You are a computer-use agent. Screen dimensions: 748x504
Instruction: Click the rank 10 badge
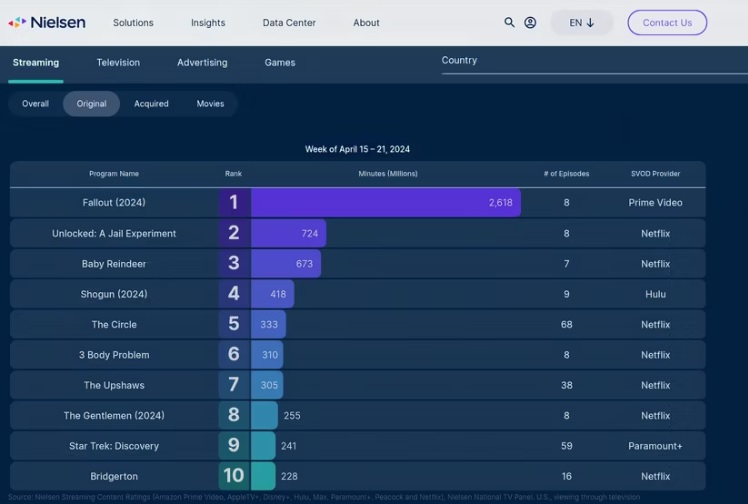tap(234, 475)
